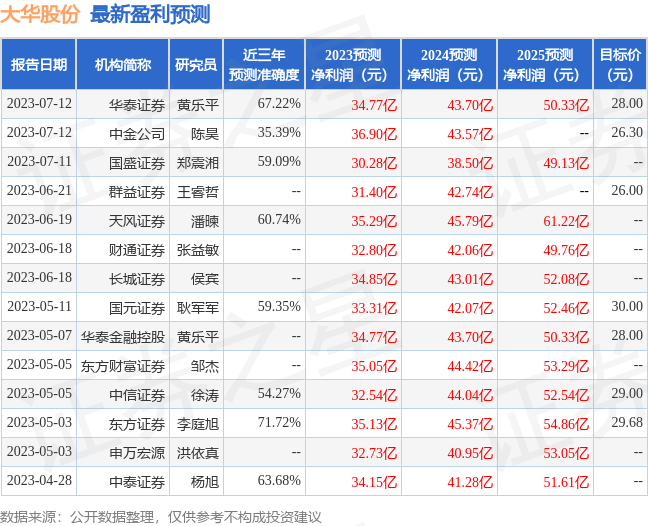Click analyst name 陈昊
The width and height of the screenshot is (648, 526).
(x=205, y=133)
